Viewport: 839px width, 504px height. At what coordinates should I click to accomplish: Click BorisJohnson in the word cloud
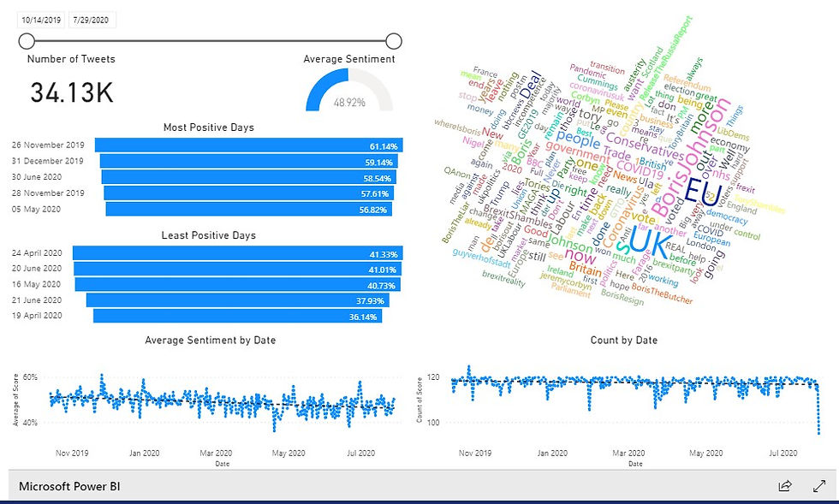(690, 157)
